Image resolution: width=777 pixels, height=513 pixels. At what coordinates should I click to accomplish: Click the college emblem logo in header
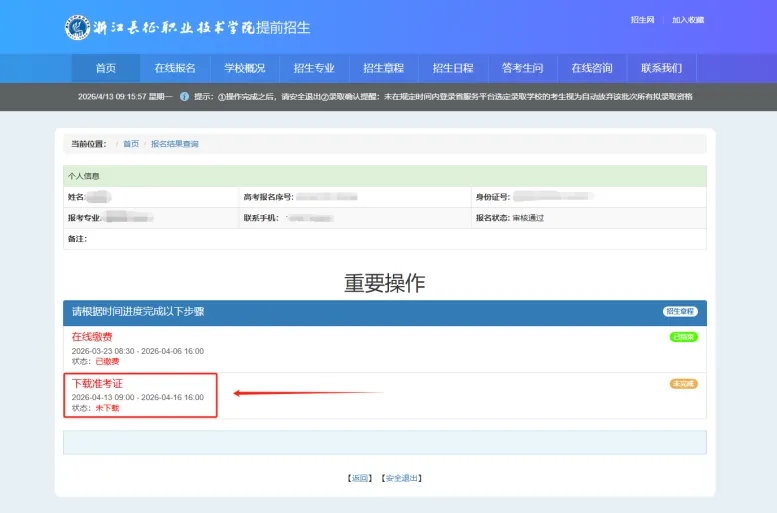(x=78, y=27)
